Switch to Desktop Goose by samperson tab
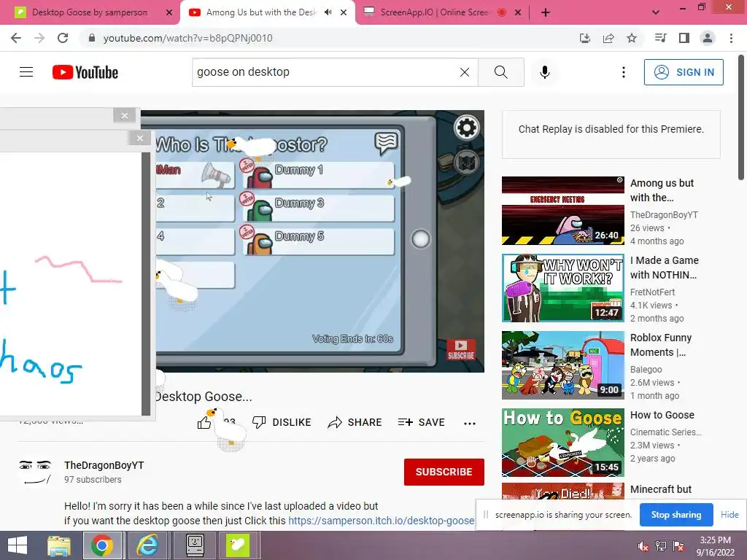Image resolution: width=747 pixels, height=560 pixels. tap(90, 12)
